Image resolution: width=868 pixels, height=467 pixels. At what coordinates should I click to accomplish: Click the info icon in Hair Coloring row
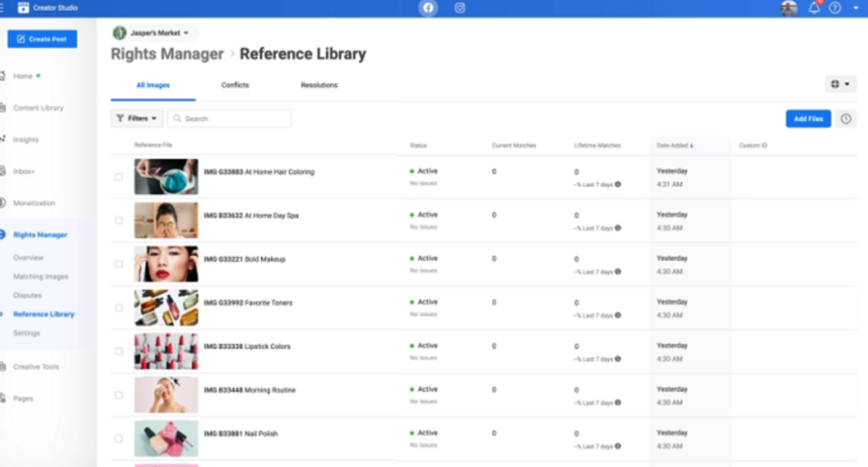617,184
